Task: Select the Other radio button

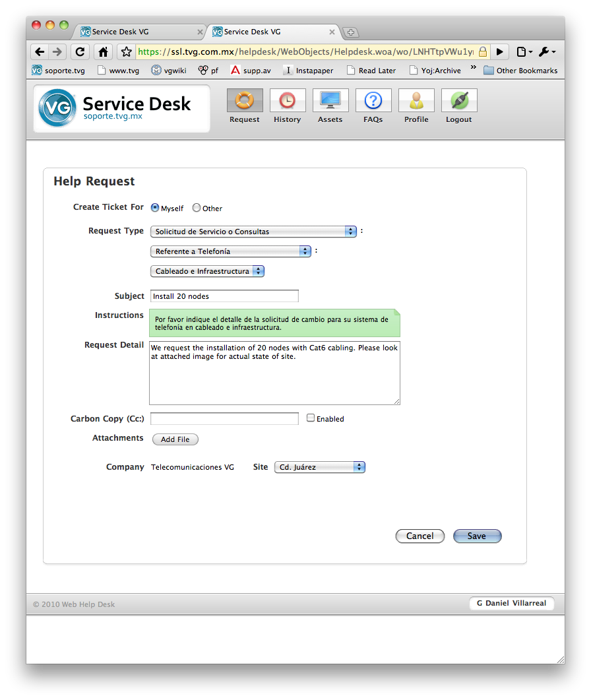Action: pyautogui.click(x=197, y=208)
